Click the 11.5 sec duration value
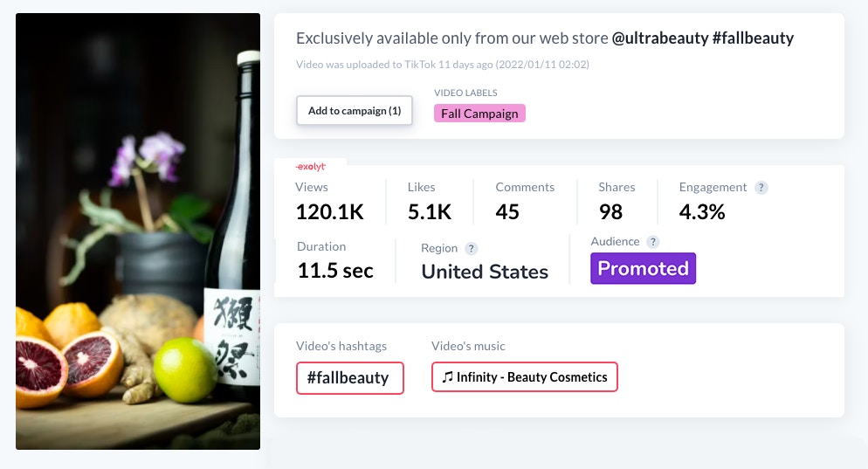This screenshot has height=469, width=868. (x=335, y=271)
